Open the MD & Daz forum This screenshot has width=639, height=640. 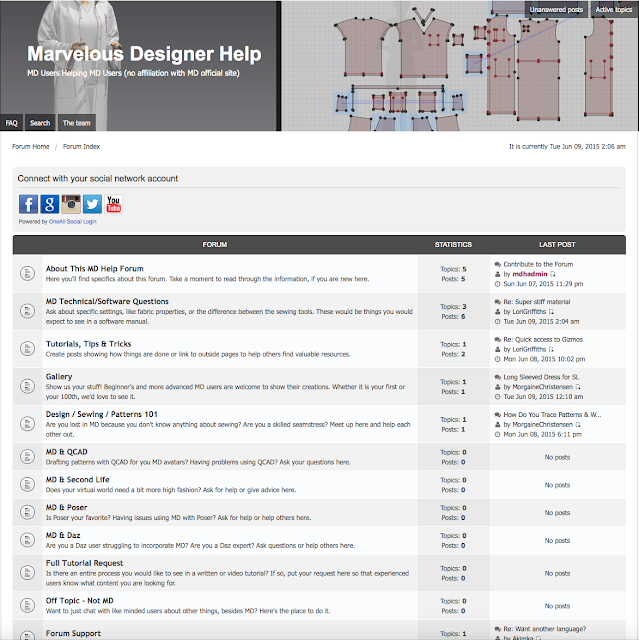point(63,535)
